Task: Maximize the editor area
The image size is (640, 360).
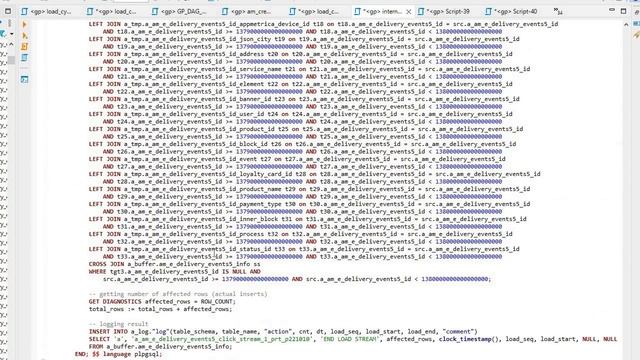Action: [x=623, y=11]
